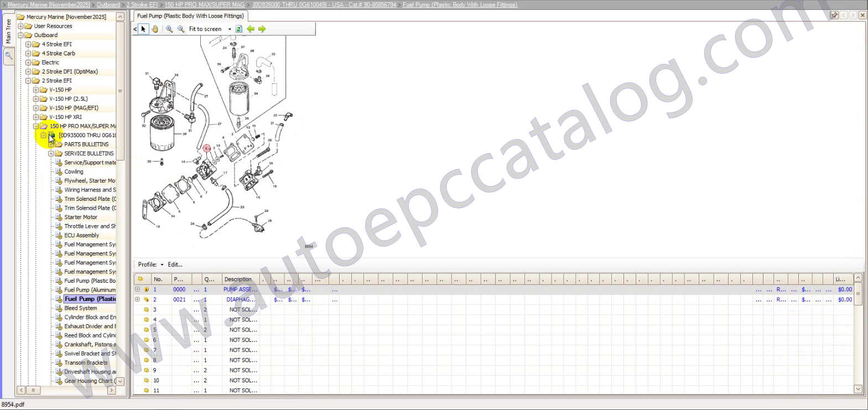
Task: Select the arrow pointer tool
Action: coord(143,29)
